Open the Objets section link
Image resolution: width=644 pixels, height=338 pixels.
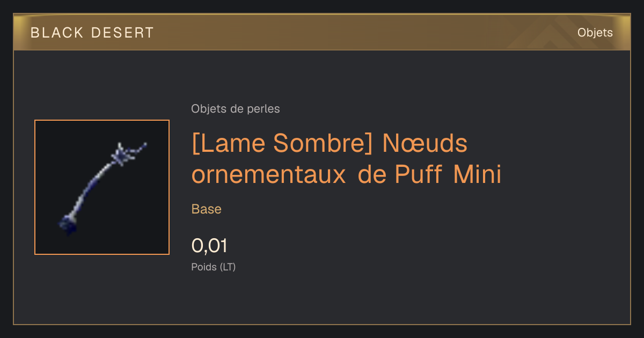pos(595,33)
